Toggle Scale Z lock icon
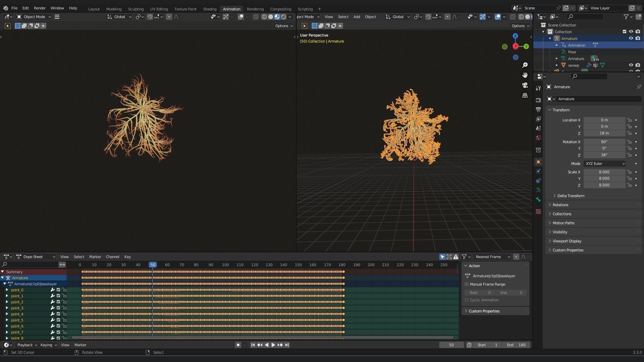 [630, 185]
